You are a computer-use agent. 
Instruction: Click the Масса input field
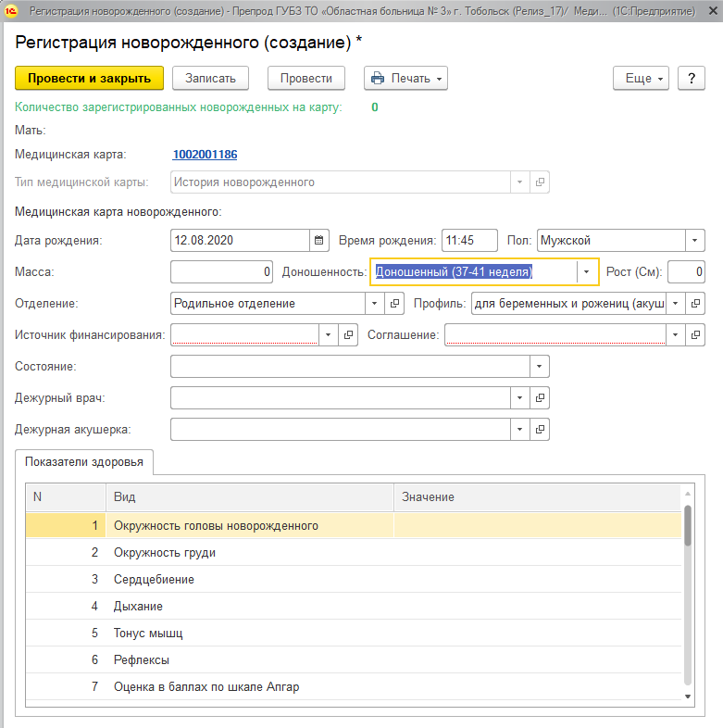coord(222,271)
